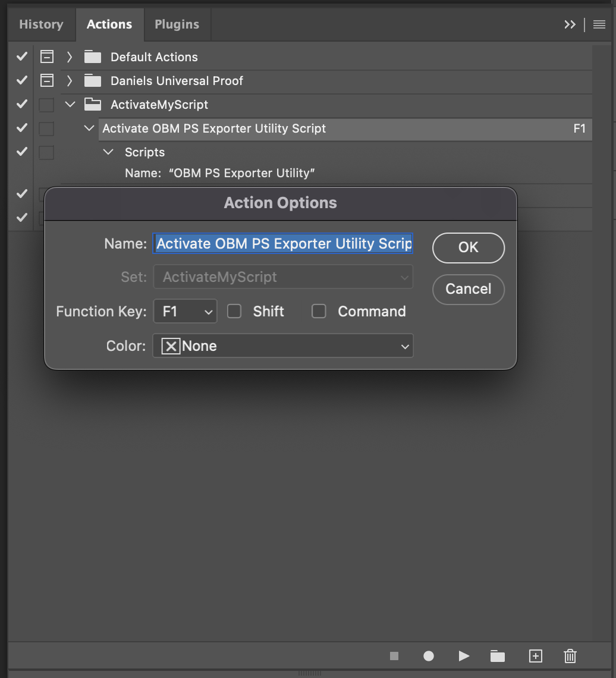Toggle dialog box for Default Actions
The width and height of the screenshot is (616, 678).
[x=46, y=57]
